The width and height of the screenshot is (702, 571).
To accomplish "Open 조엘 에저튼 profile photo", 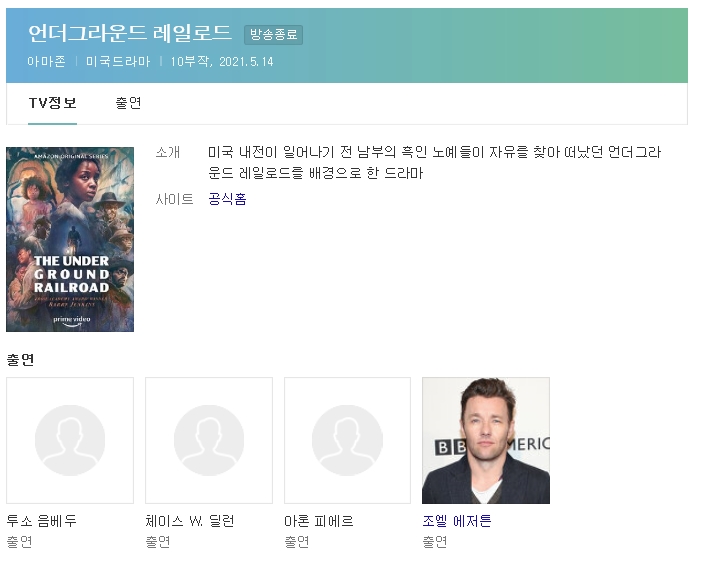I will click(486, 440).
